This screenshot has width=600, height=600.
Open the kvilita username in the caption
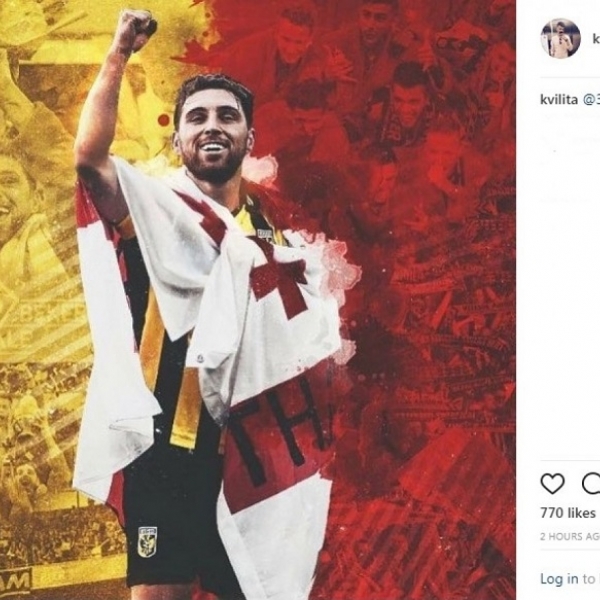559,100
